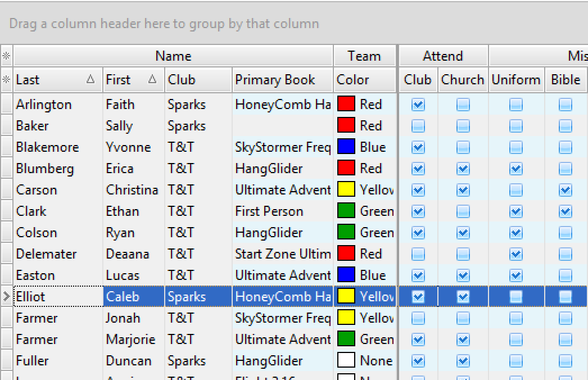Screen dimensions: 588x380
Task: Toggle Club attendance checkbox for Faith Arlington
Action: [418, 105]
